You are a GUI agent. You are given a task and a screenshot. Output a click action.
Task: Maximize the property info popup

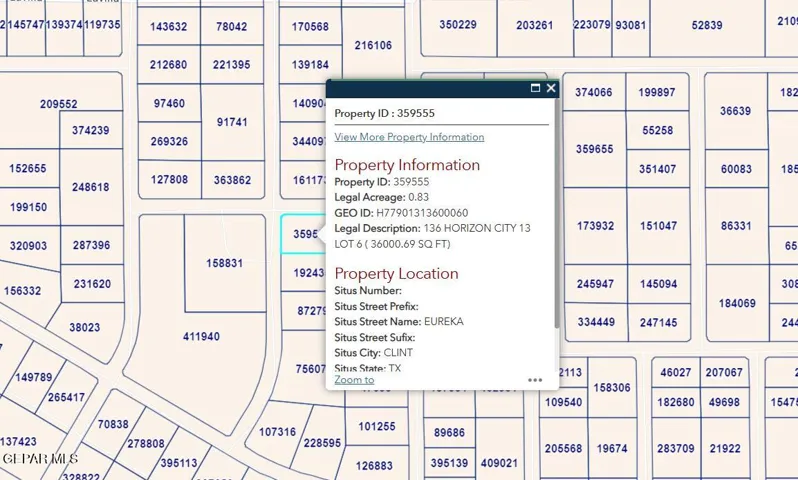coord(535,88)
